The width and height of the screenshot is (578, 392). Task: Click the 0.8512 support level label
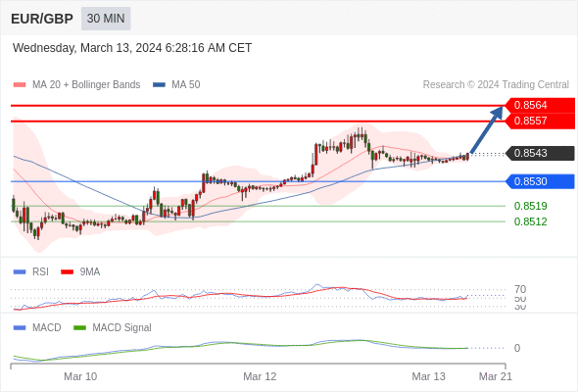click(x=530, y=221)
